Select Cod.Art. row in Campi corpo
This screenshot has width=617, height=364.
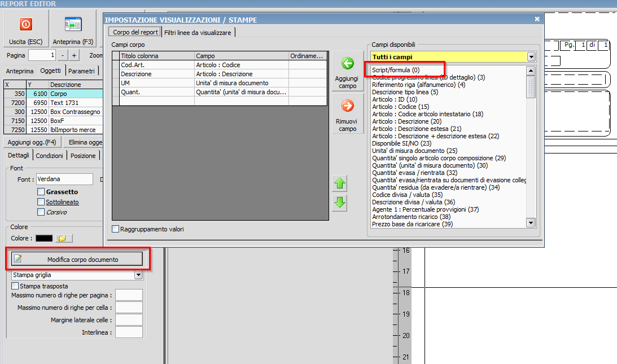pyautogui.click(x=220, y=65)
